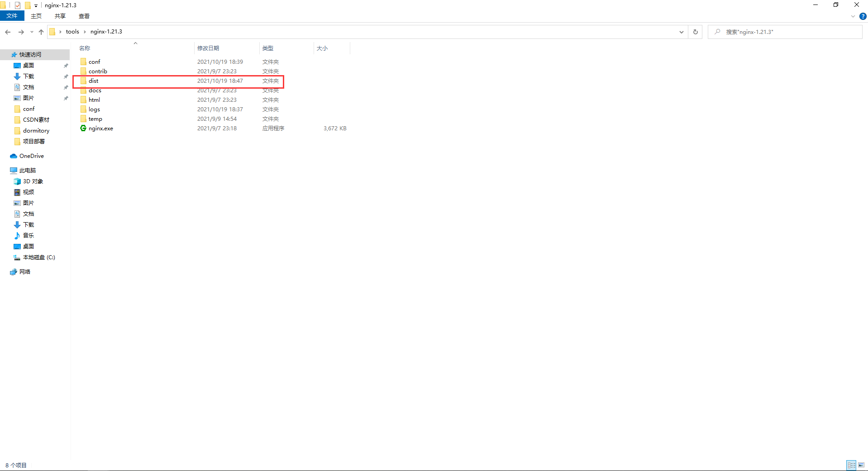Select the logs folder icon
Image resolution: width=868 pixels, height=471 pixels.
(x=83, y=109)
